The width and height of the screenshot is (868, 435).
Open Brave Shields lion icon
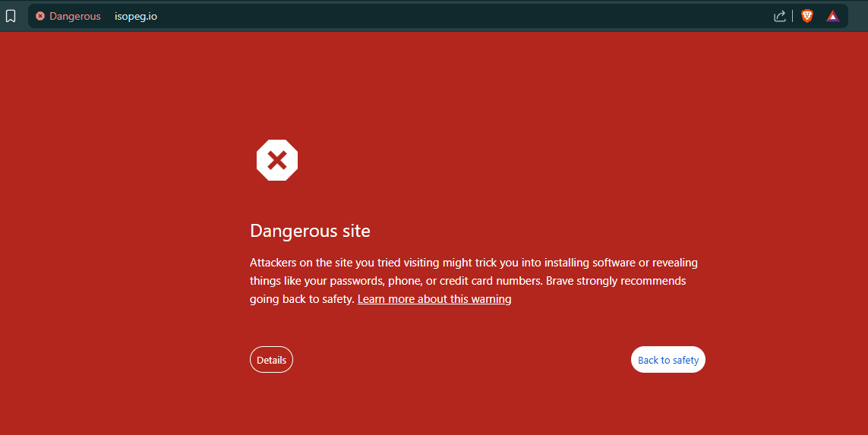807,16
